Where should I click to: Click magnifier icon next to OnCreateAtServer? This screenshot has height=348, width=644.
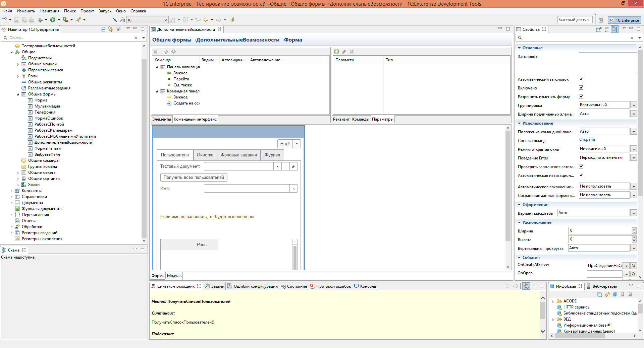click(634, 266)
